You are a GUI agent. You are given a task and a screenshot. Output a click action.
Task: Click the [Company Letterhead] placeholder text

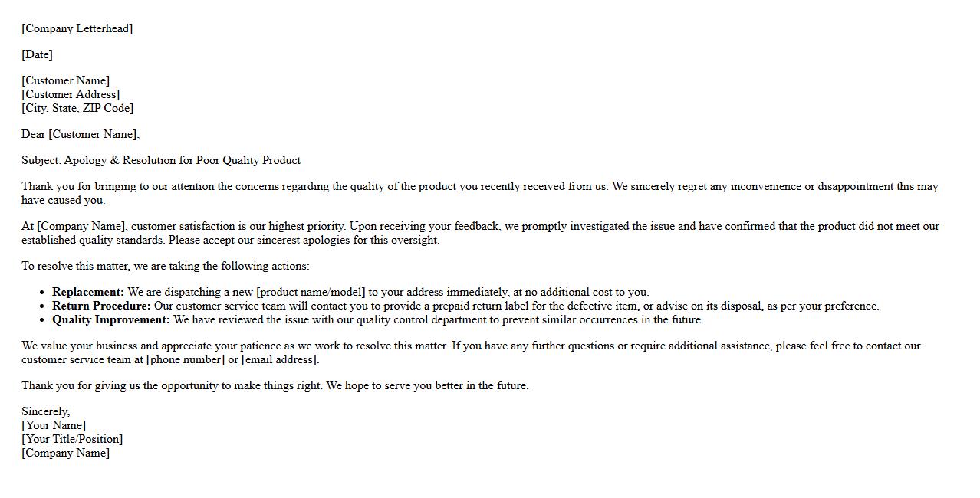pyautogui.click(x=77, y=28)
